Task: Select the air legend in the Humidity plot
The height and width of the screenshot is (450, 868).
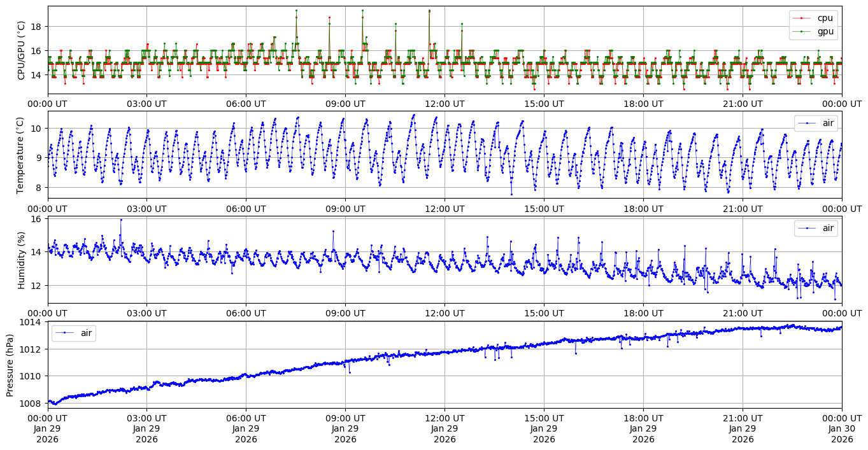Action: tap(827, 228)
